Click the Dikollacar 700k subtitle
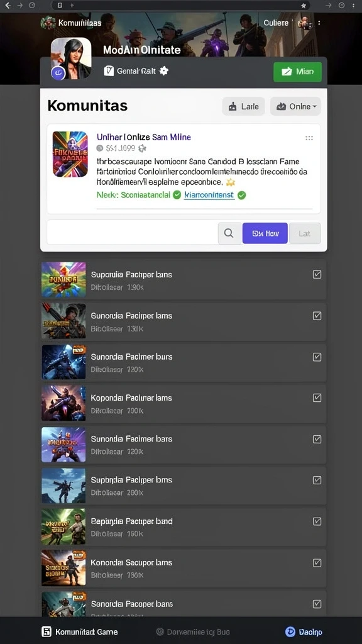Screen dimensions: 362x644 [117, 410]
